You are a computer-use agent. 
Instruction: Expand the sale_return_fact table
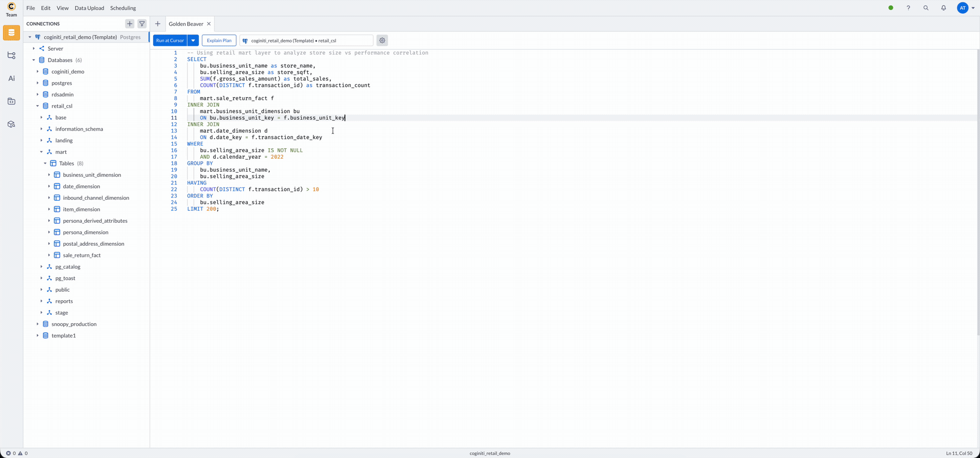[49, 255]
